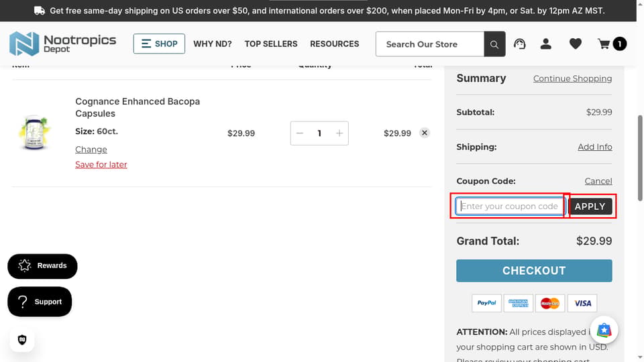Click the Visa payment icon
Image resolution: width=644 pixels, height=362 pixels.
click(582, 303)
